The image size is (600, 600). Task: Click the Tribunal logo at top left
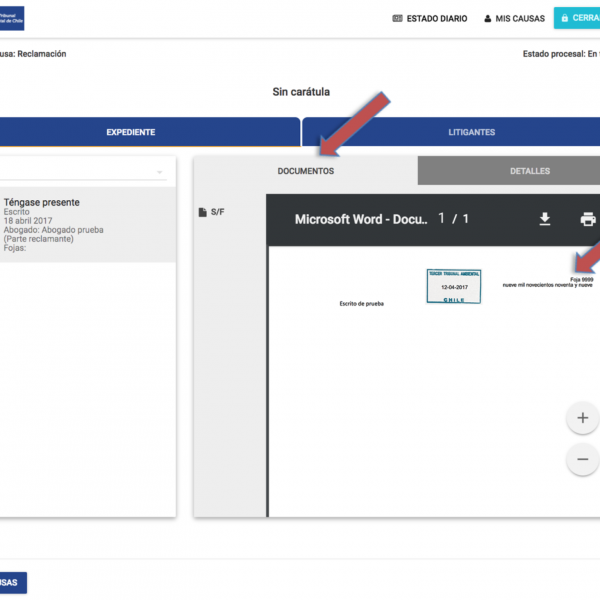[12, 18]
